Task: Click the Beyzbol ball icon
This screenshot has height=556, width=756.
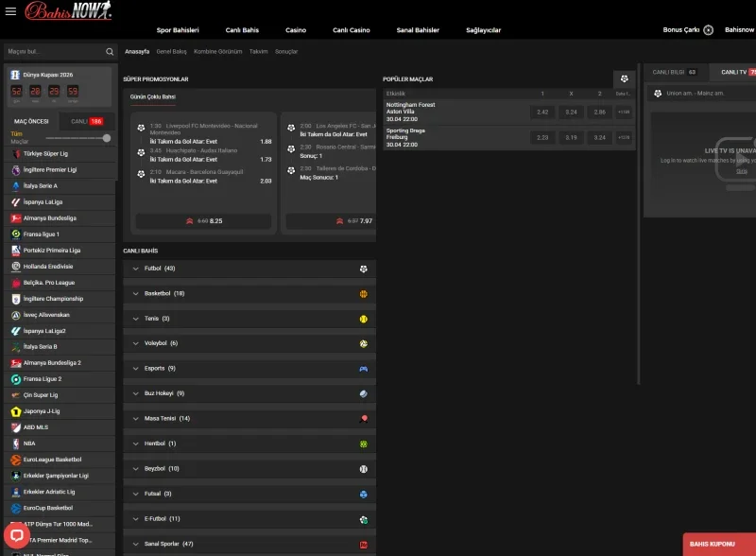Action: pos(364,469)
